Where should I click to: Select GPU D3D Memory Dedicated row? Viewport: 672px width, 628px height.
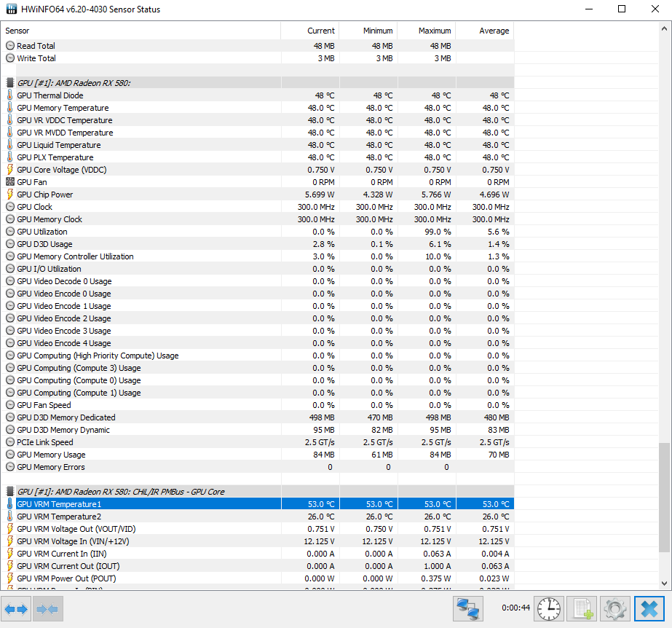pos(257,417)
